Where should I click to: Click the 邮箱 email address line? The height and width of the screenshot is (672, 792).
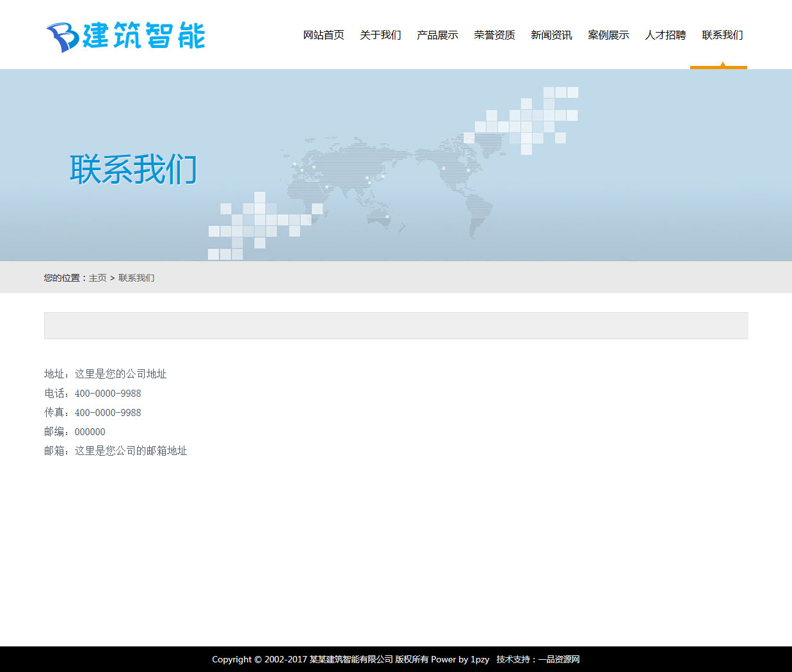116,451
